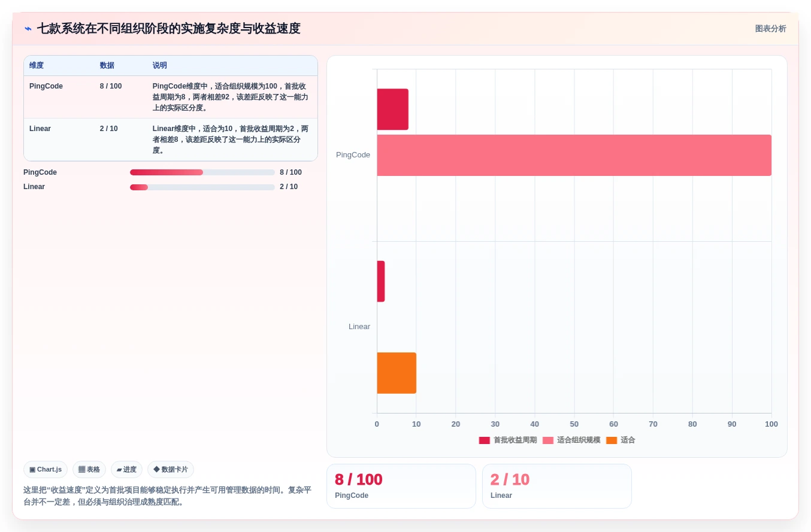Click the orange legend swatch for 适合
Image resolution: width=811 pixels, height=532 pixels.
coord(612,440)
